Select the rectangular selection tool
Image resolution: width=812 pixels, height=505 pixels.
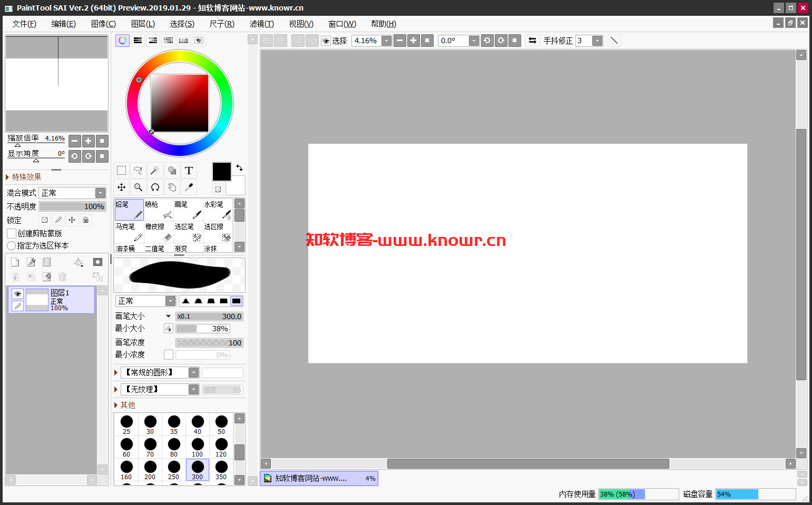pos(121,171)
